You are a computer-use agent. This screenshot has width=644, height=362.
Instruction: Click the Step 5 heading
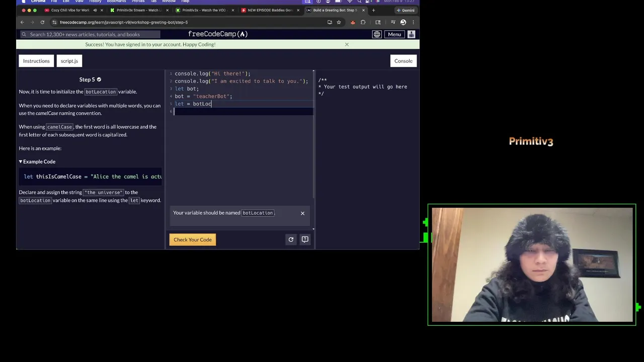[90, 79]
